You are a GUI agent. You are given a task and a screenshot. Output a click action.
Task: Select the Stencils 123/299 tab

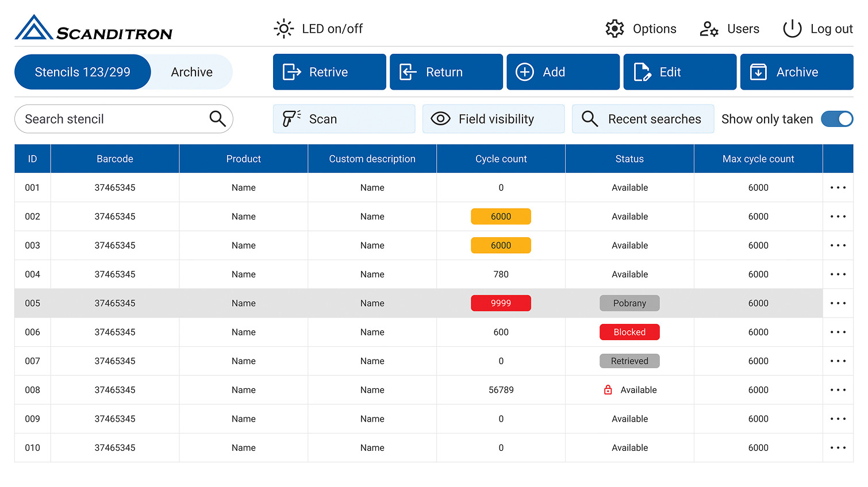83,72
